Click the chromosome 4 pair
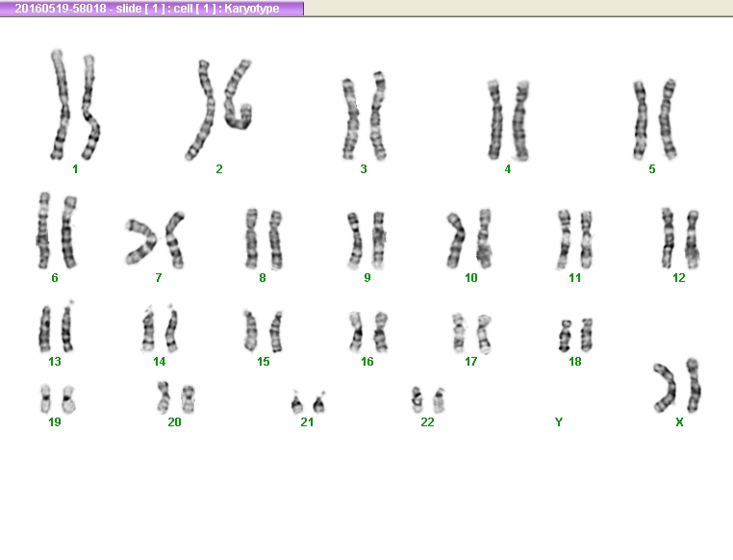The image size is (733, 560). coord(508,120)
